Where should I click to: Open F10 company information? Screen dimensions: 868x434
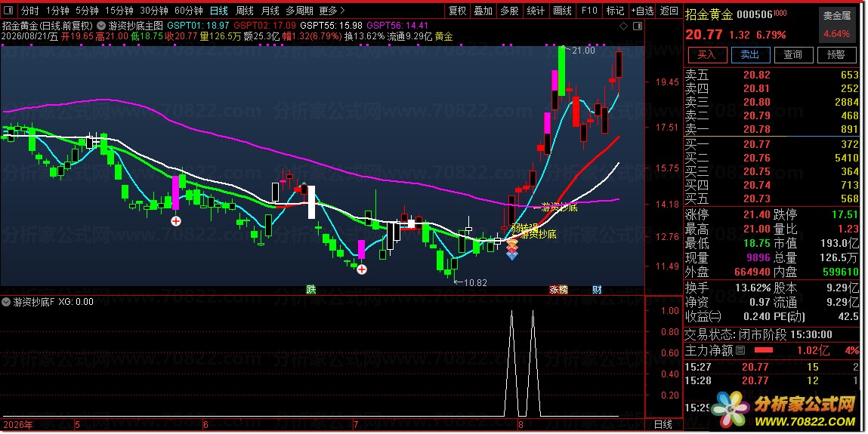589,11
